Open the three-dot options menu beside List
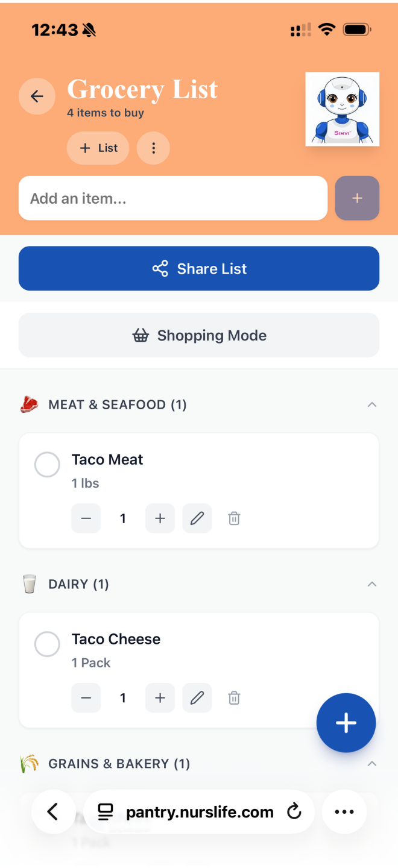The image size is (398, 868). click(153, 148)
